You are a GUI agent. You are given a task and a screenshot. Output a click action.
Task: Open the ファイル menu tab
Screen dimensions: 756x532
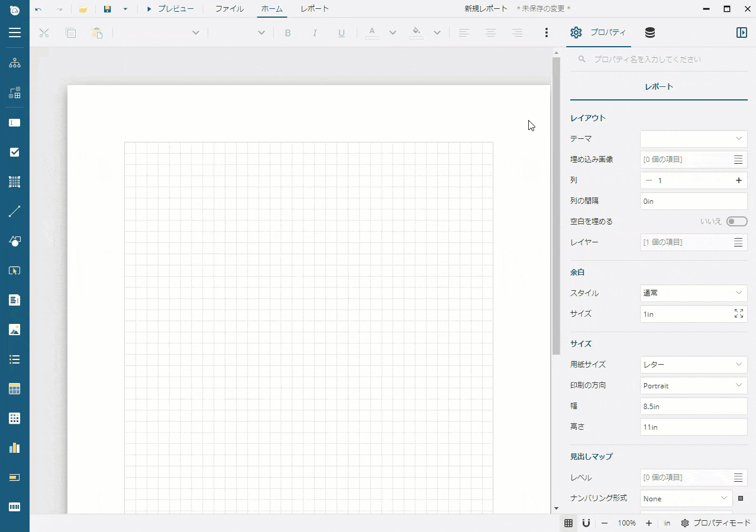click(229, 9)
